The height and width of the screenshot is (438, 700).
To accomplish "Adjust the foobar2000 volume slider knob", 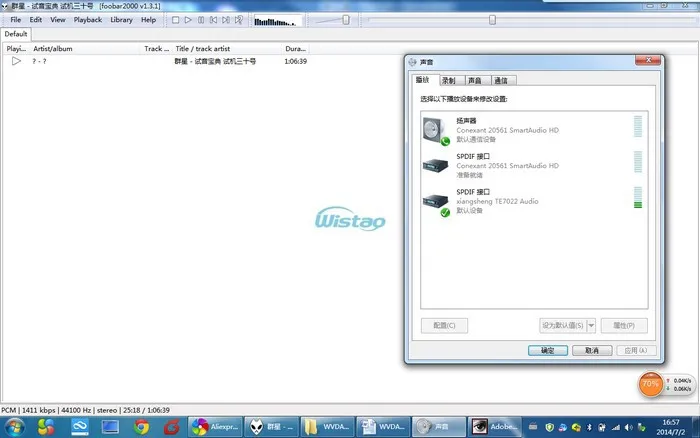I will (x=346, y=20).
